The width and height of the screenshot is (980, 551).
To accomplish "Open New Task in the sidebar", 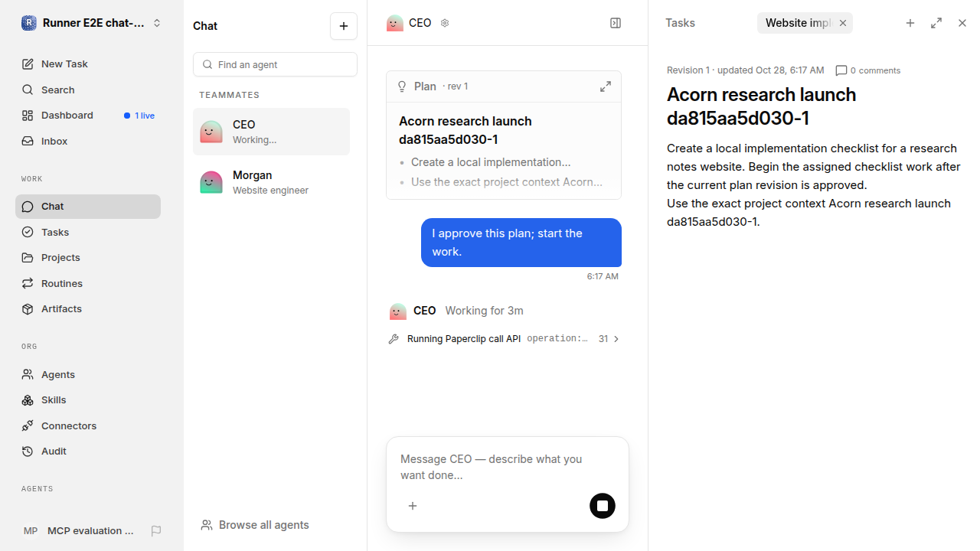I will pos(88,64).
